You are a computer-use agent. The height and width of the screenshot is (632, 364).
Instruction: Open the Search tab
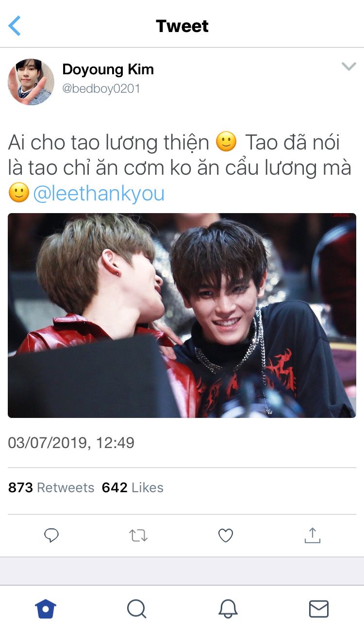pos(136,608)
